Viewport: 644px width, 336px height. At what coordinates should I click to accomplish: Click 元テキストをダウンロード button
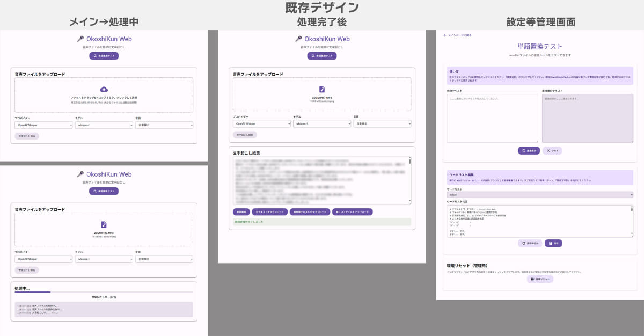pos(271,212)
